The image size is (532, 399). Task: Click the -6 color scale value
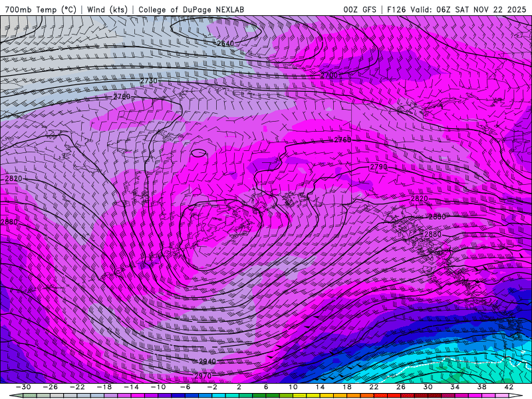point(185,387)
